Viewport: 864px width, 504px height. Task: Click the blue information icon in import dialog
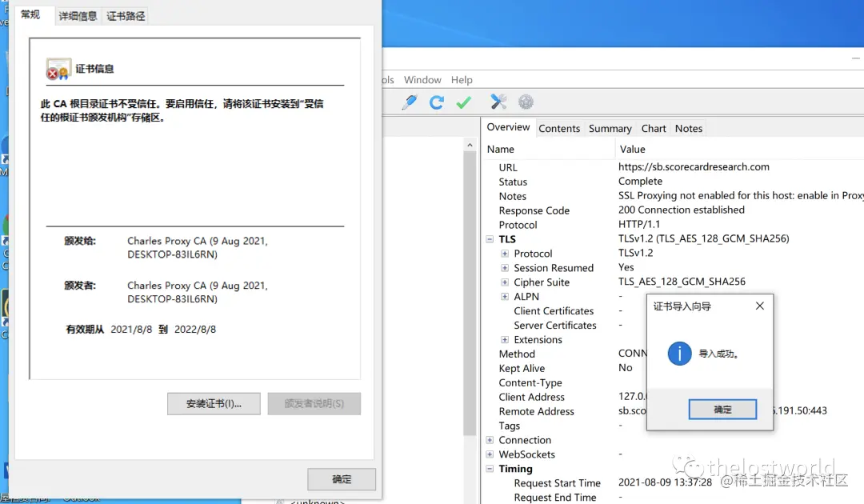679,354
